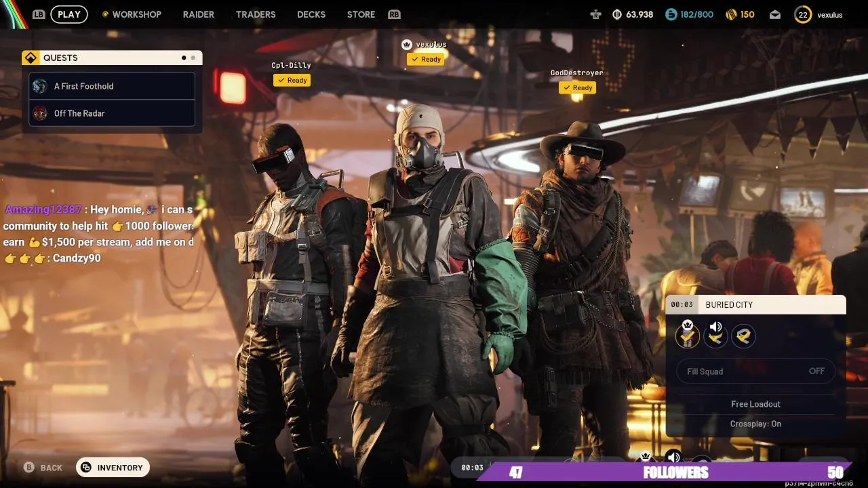Click the 182/800 stash value
The height and width of the screenshot is (488, 868).
pos(697,14)
